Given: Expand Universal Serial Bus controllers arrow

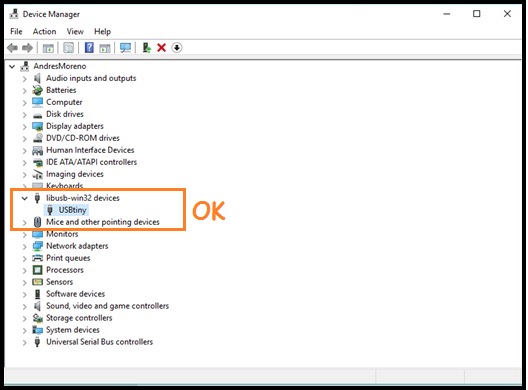Looking at the screenshot, I should click(x=24, y=343).
